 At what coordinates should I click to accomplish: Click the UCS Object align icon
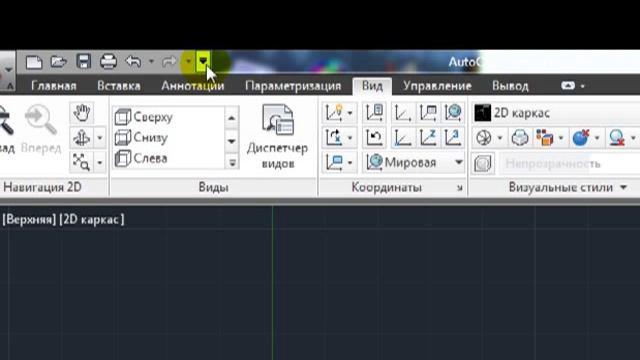(334, 162)
